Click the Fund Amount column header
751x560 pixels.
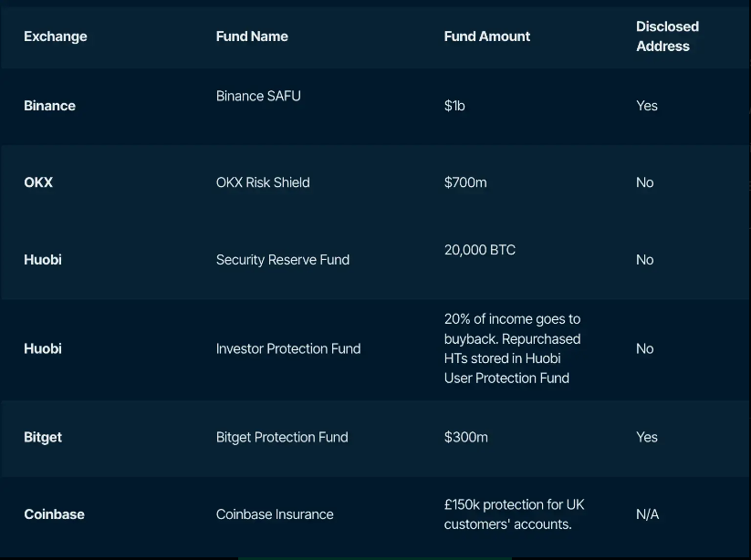(486, 36)
